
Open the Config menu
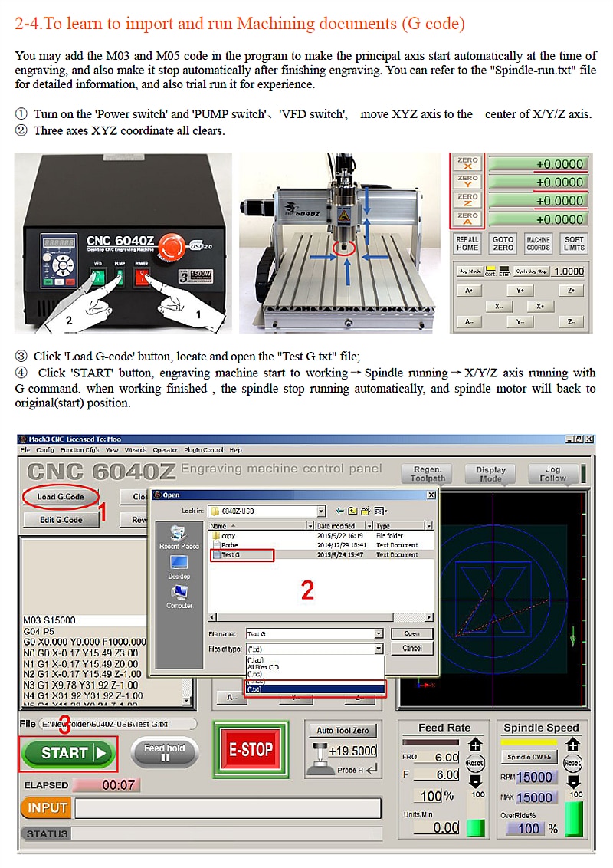pyautogui.click(x=44, y=450)
